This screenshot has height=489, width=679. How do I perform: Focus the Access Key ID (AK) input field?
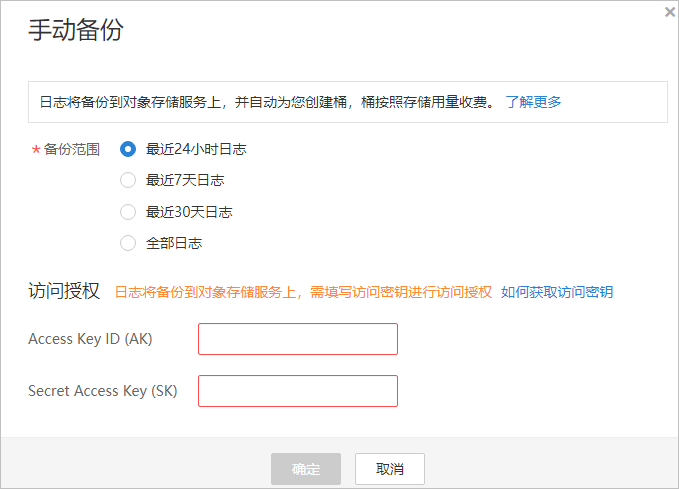[x=298, y=339]
